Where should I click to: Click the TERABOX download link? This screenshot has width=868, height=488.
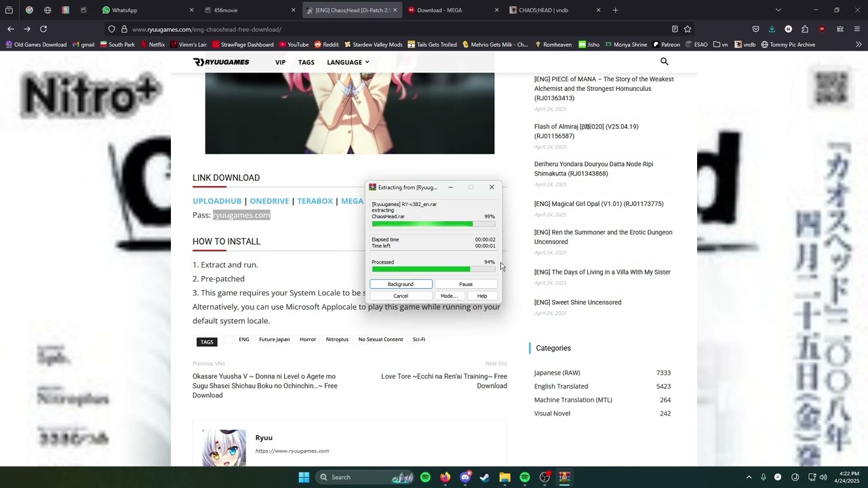click(x=315, y=201)
